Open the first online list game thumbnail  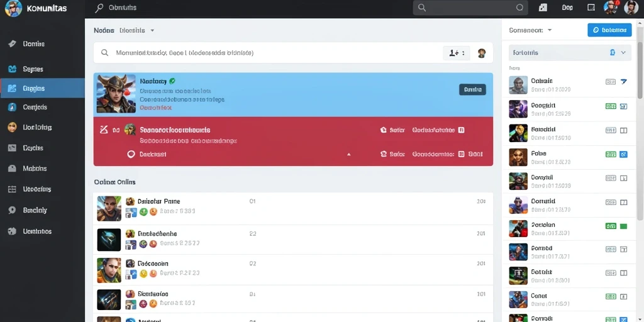point(109,208)
